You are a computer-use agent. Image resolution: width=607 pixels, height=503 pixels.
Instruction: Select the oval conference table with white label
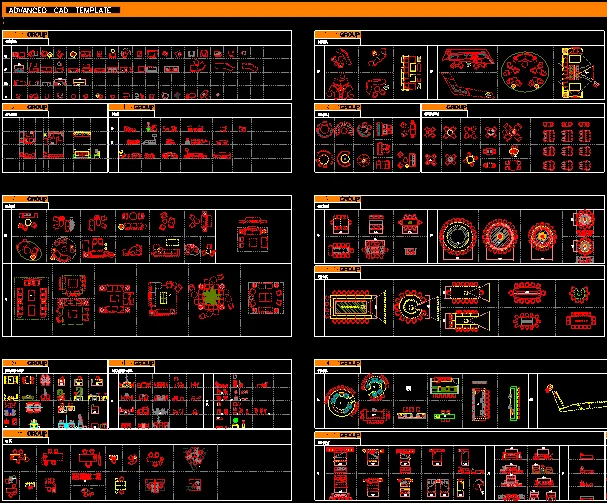pos(527,291)
